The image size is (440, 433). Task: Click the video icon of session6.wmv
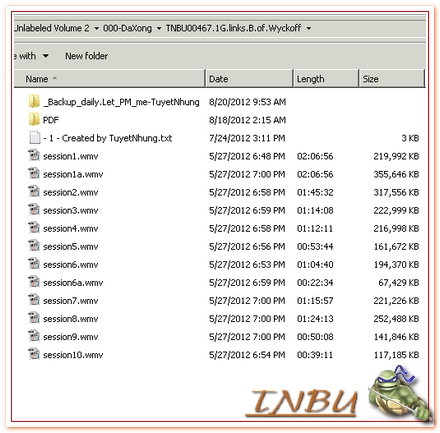point(34,264)
